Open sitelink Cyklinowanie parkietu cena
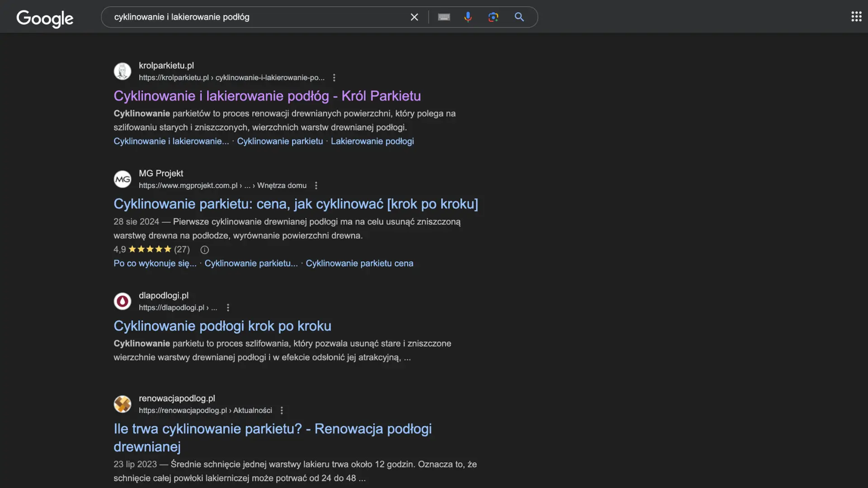This screenshot has height=488, width=868. coord(359,263)
